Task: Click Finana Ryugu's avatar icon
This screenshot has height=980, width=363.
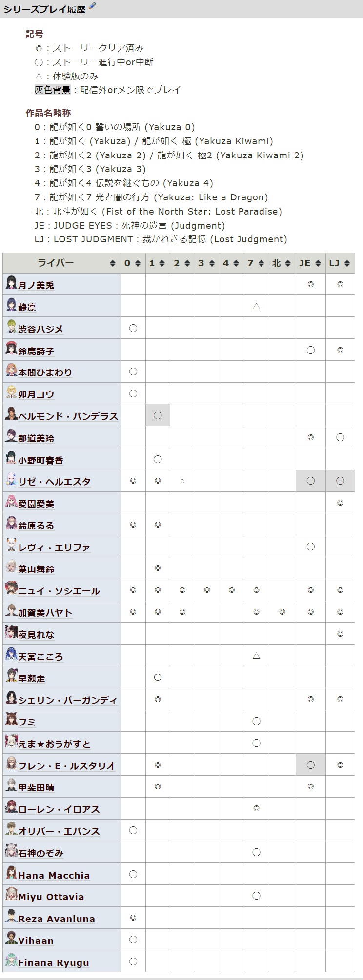Action: coord(11,960)
